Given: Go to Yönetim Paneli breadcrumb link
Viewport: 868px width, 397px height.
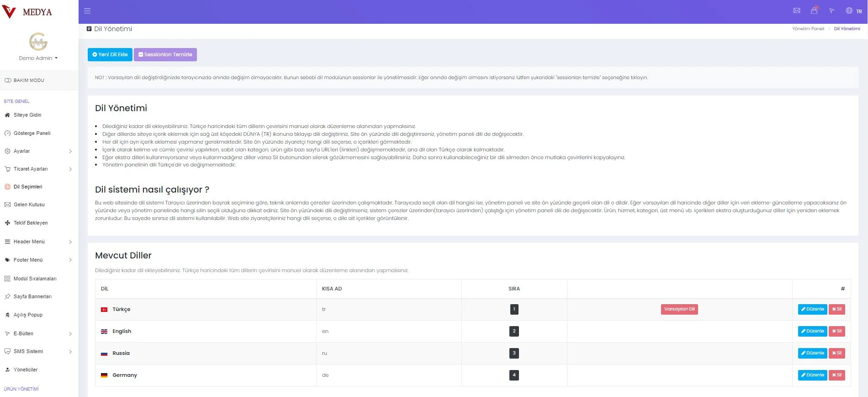Looking at the screenshot, I should click(x=808, y=29).
